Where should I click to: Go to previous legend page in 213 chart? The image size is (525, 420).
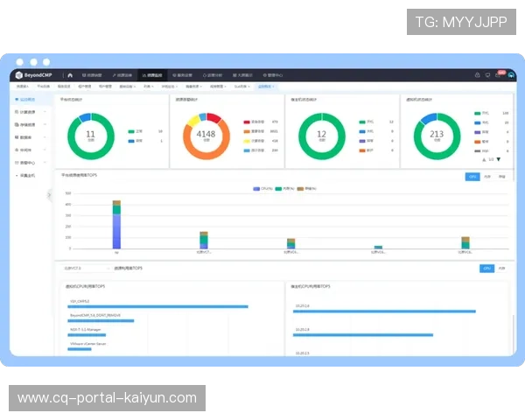click(485, 159)
